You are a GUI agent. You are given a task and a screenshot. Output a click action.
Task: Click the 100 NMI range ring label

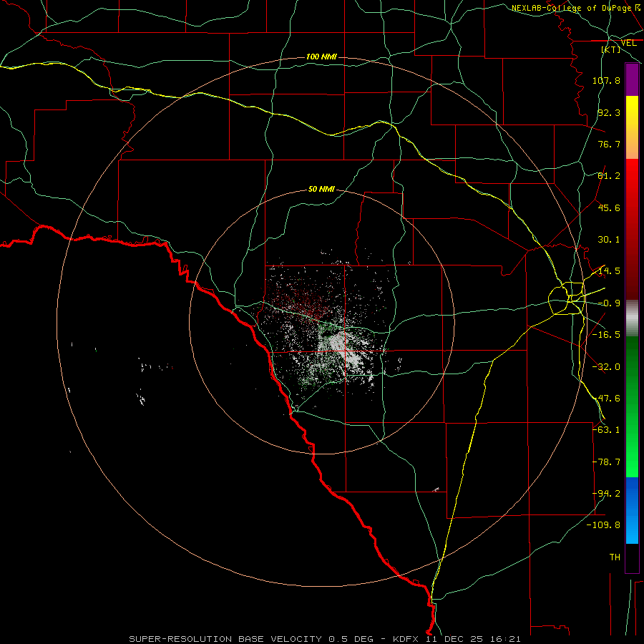click(x=321, y=57)
